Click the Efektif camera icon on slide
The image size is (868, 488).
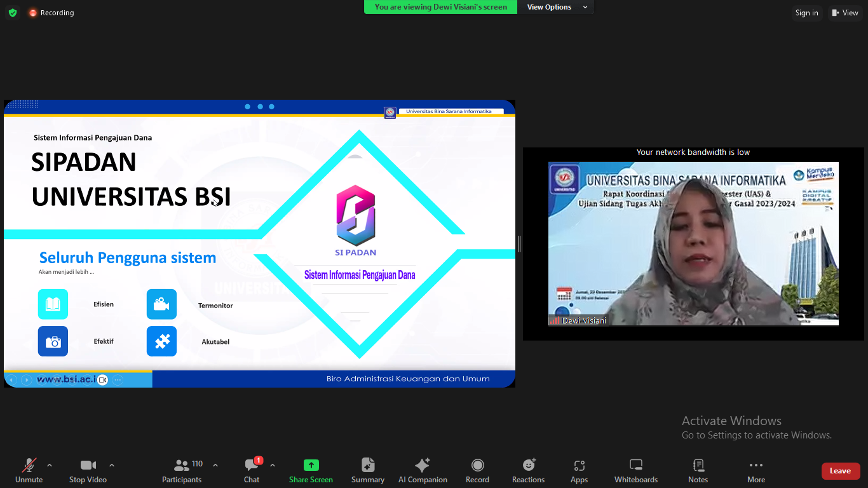[x=53, y=341]
